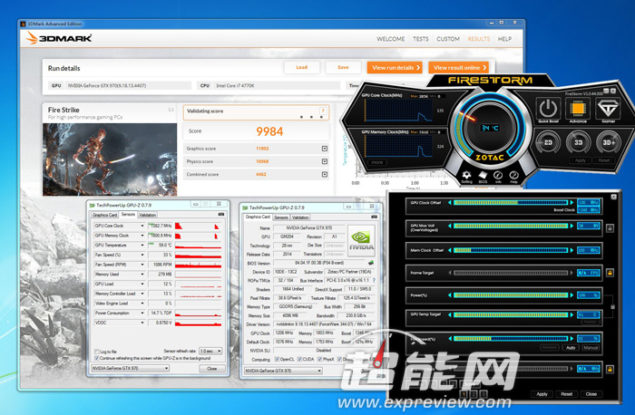Viewport: 635px width, 415px height.
Task: Open Memory Used sensor dropdown
Action: click(142, 274)
